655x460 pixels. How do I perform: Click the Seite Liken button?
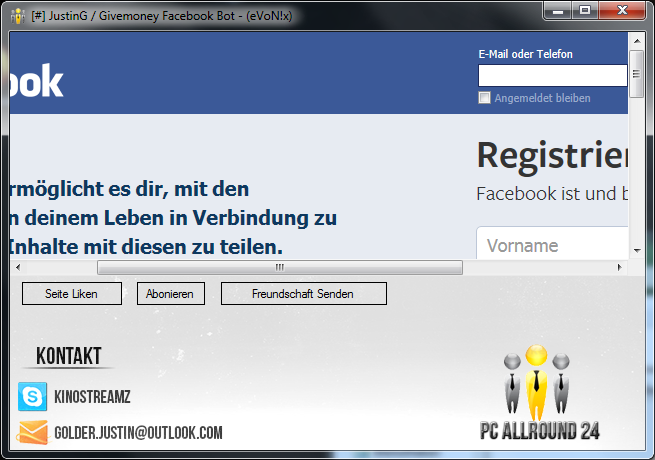[72, 294]
